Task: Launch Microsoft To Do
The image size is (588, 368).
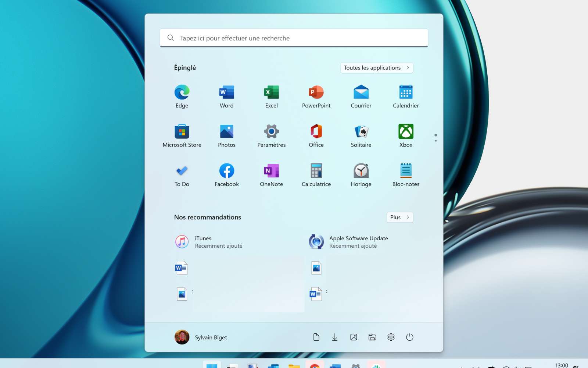Action: pyautogui.click(x=182, y=176)
